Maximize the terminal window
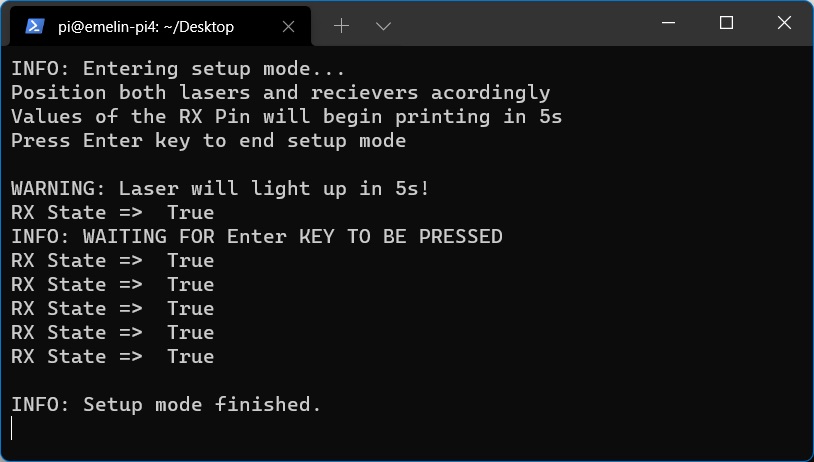Viewport: 814px width, 462px height. 726,23
